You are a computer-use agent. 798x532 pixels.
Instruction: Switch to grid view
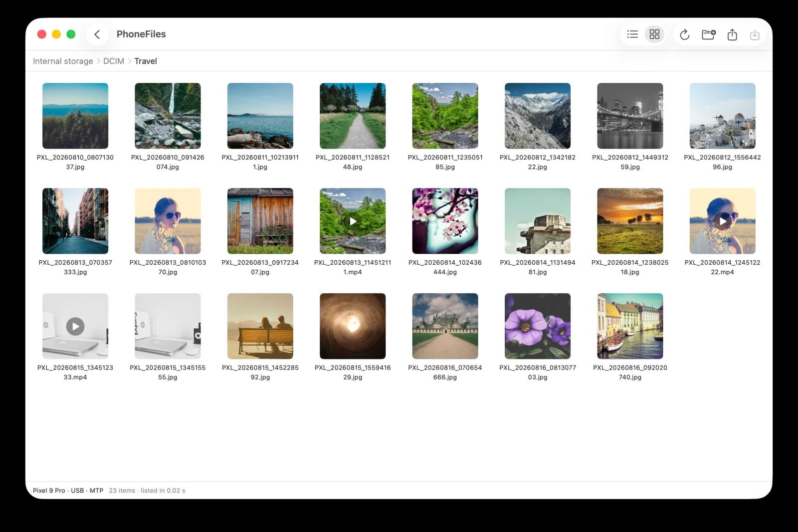pos(654,34)
